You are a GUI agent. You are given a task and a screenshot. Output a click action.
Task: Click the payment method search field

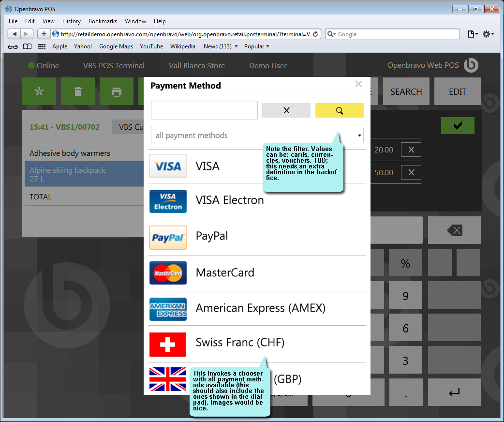point(204,110)
